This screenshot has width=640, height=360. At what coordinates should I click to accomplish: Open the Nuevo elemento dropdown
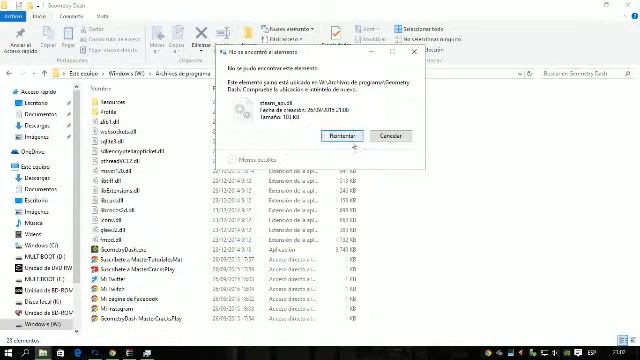tap(288, 29)
